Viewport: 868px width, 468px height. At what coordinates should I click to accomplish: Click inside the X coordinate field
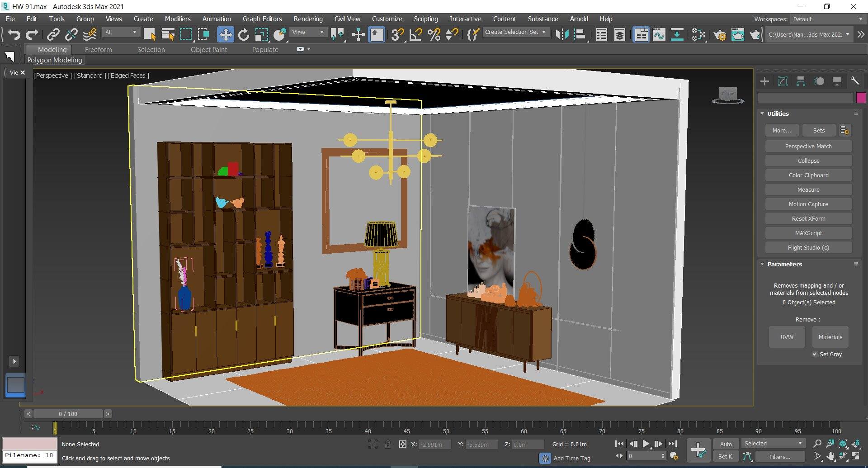coord(433,444)
